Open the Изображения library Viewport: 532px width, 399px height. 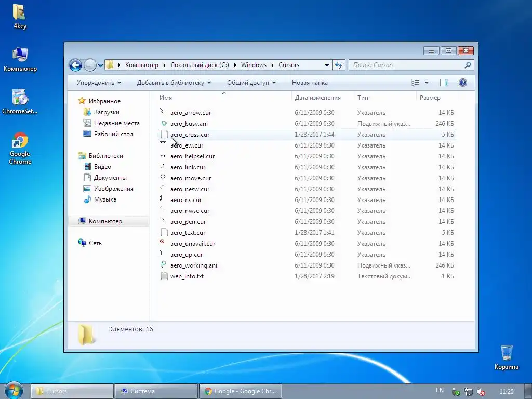pos(113,188)
